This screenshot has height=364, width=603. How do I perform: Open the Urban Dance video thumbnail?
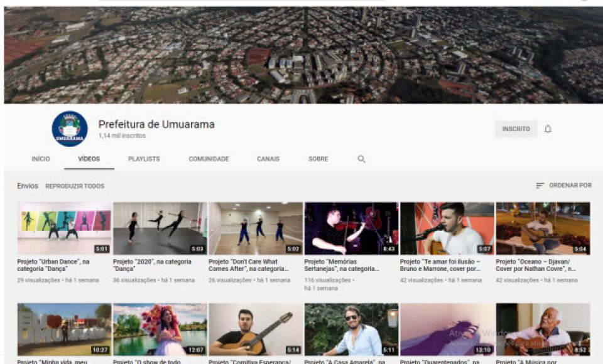pos(64,228)
